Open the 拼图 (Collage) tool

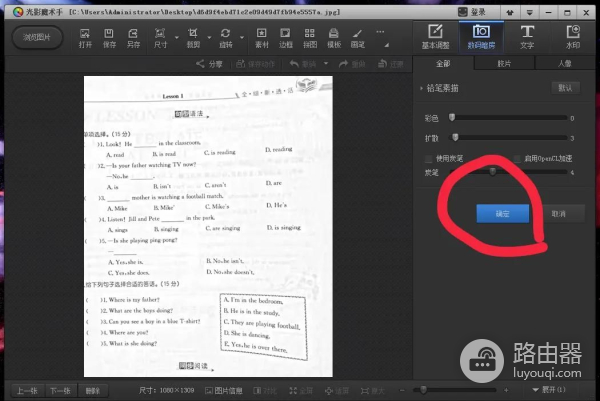(310, 36)
